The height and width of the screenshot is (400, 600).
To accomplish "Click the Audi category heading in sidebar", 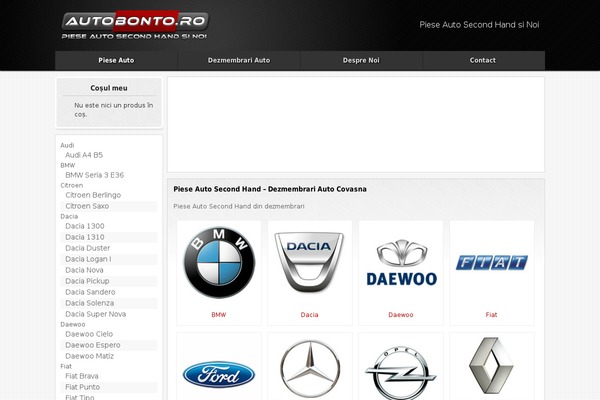I will (67, 145).
